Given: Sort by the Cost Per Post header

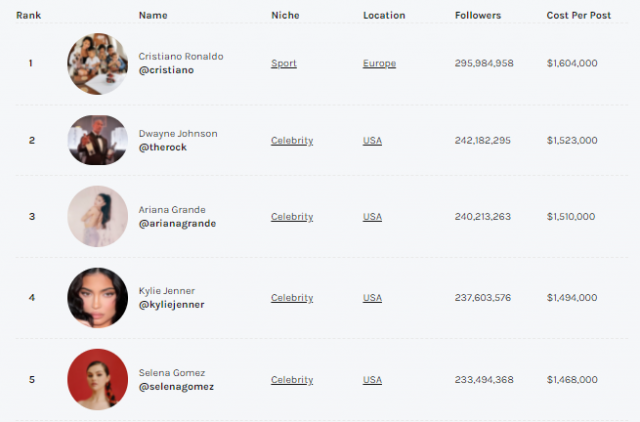Looking at the screenshot, I should 578,16.
